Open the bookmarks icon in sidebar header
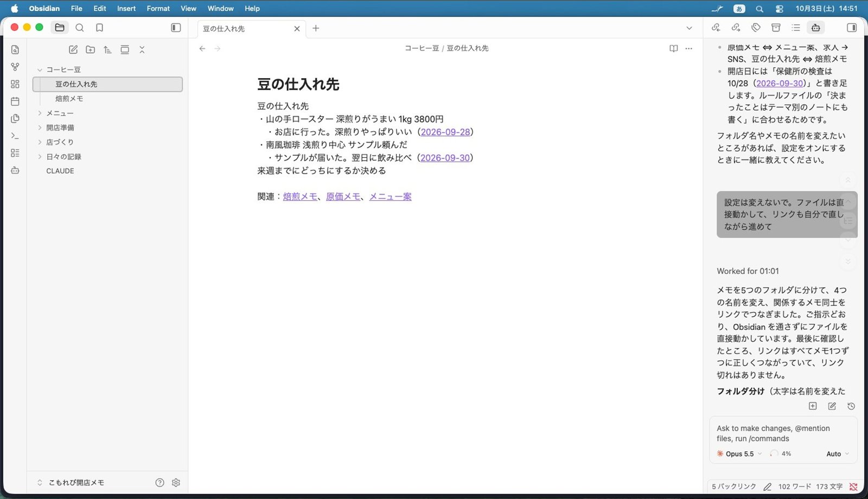Screen dimensions: 868x499 pos(99,28)
